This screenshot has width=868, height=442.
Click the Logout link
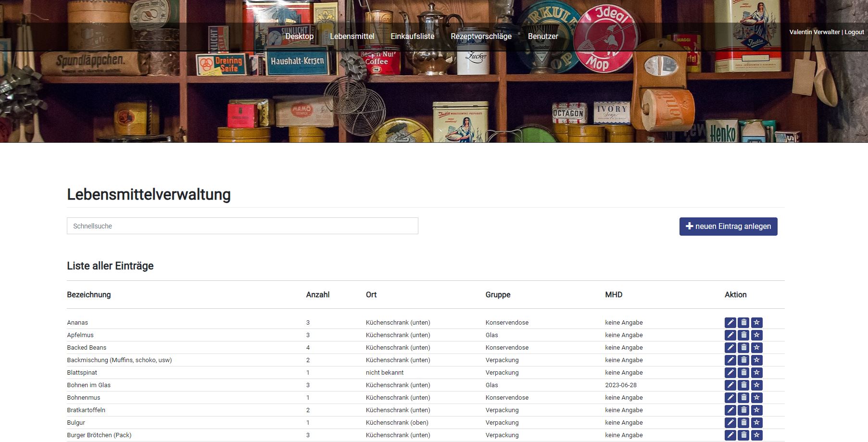[x=854, y=32]
